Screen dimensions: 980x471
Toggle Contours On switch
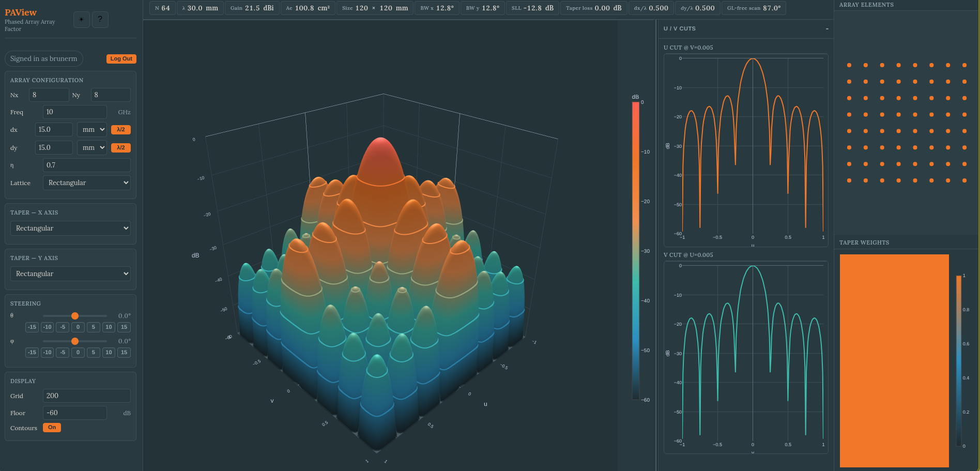click(x=52, y=428)
